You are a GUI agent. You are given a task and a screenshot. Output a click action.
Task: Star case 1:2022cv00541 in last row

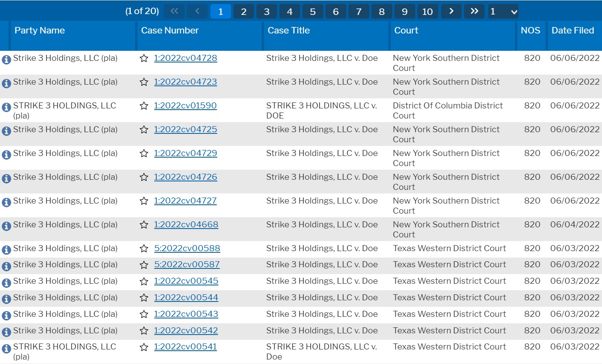(144, 347)
